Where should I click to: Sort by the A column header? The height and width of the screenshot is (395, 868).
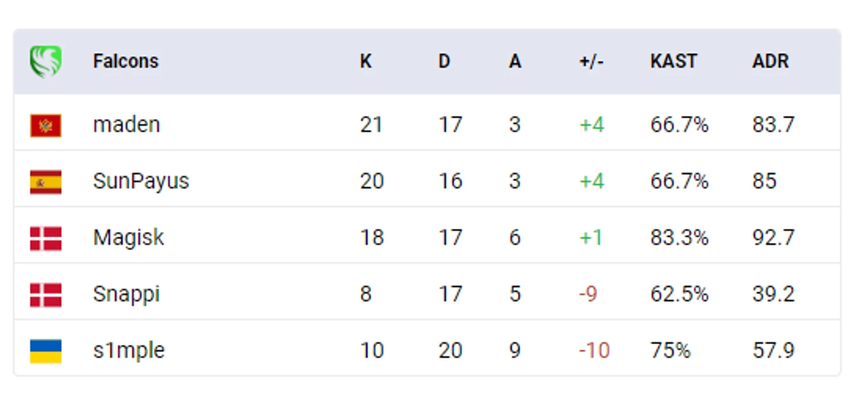(x=515, y=61)
